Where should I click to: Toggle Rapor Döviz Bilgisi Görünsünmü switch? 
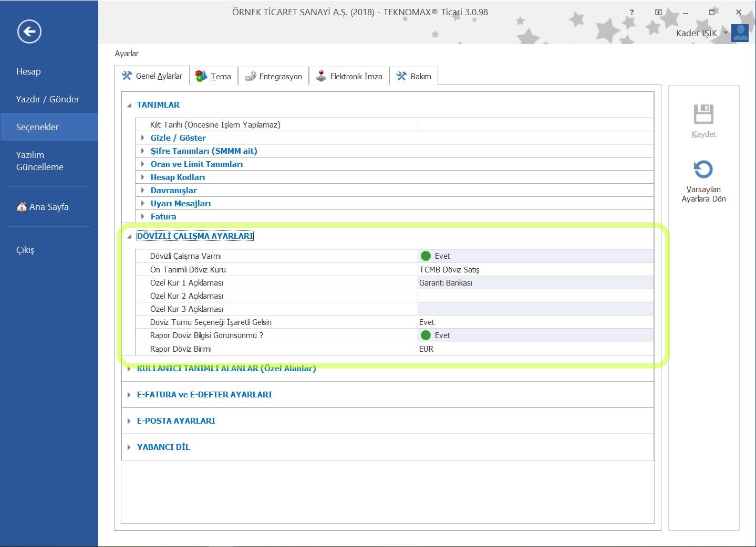(426, 335)
